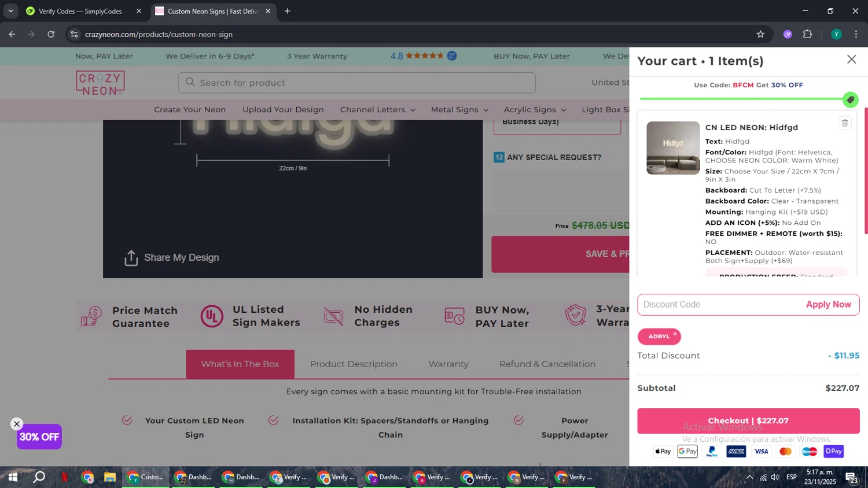
Task: Select Google Pay payment icon
Action: coord(687,452)
